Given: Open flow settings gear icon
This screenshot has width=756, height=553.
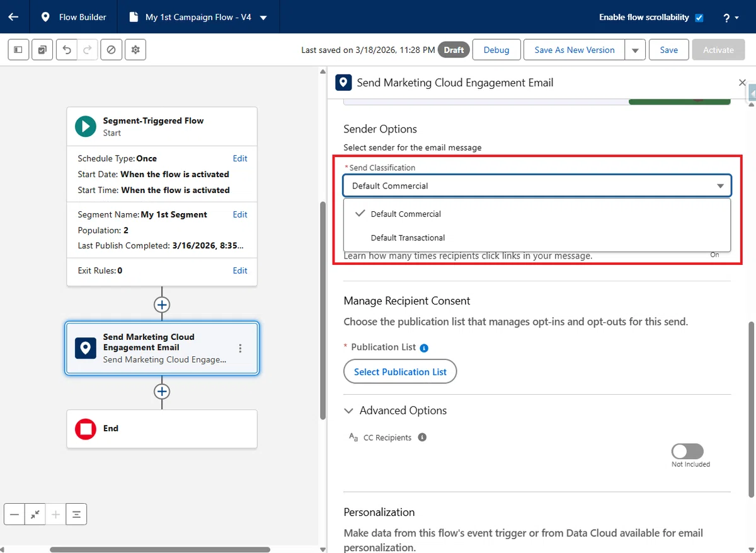Looking at the screenshot, I should click(135, 50).
